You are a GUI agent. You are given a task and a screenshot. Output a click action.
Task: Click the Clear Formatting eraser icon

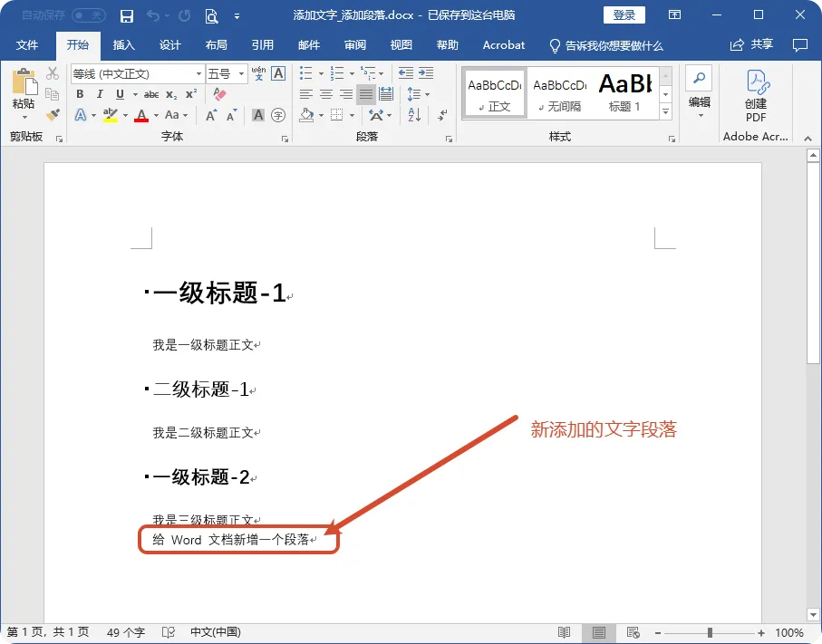[x=219, y=94]
